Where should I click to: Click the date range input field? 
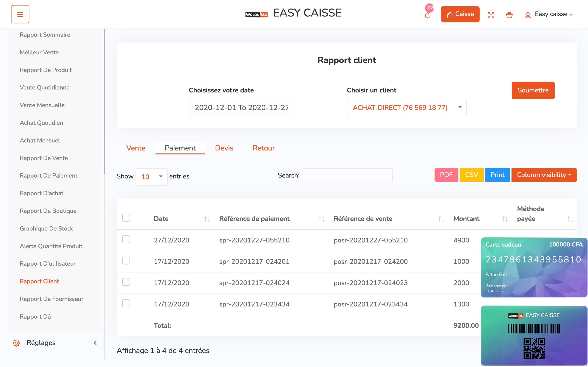[x=241, y=108]
